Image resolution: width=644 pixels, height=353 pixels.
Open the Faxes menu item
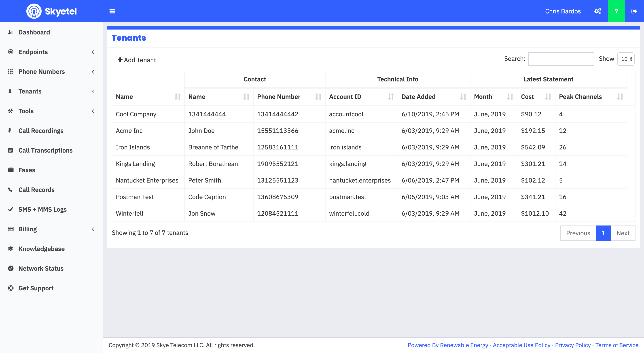(x=27, y=170)
